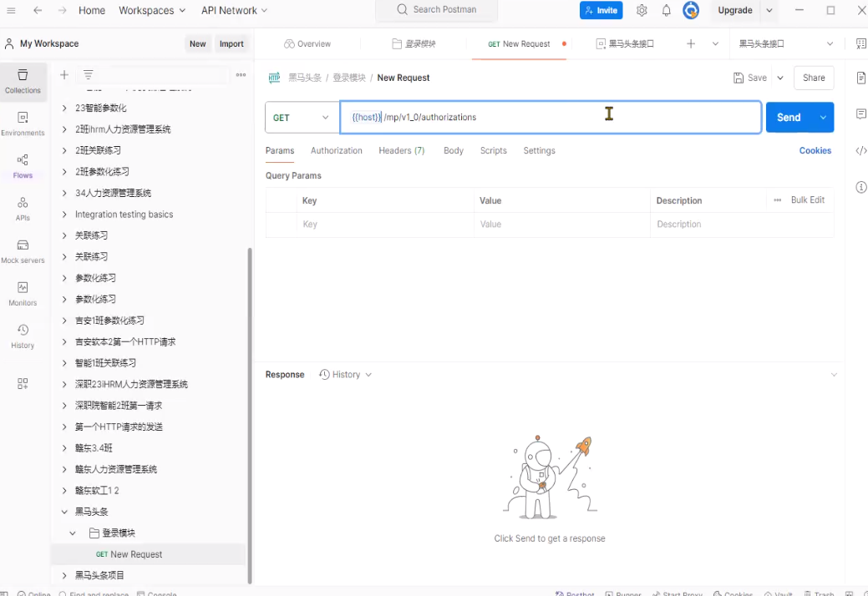Click Bulk Edit for query params
The height and width of the screenshot is (596, 868).
pyautogui.click(x=808, y=200)
